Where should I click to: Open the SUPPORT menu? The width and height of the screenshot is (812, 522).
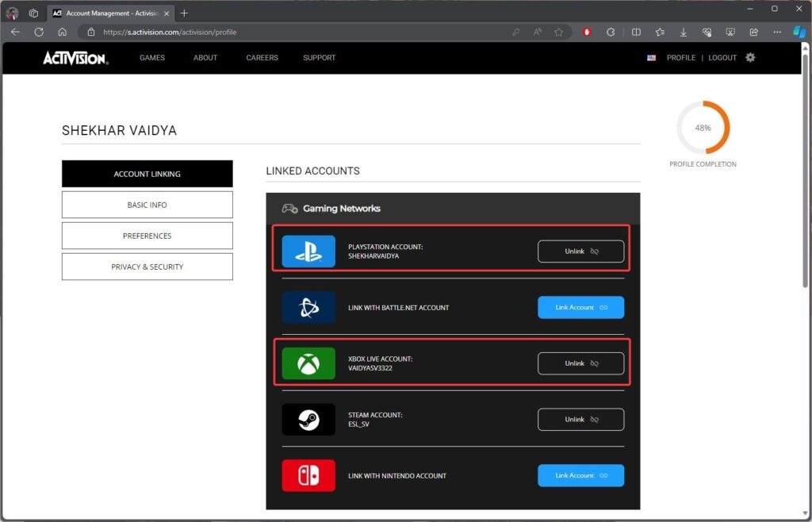tap(319, 58)
